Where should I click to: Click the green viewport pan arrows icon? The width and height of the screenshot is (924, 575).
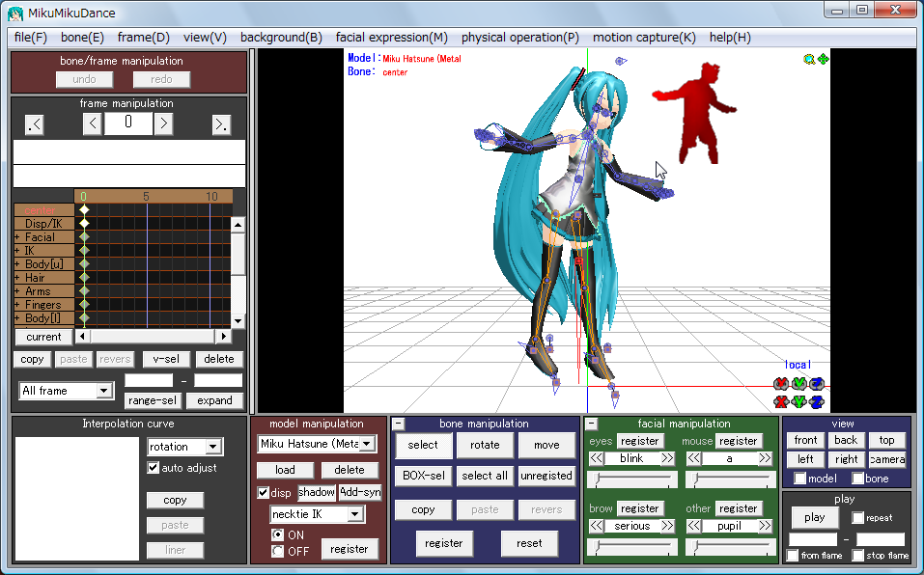pyautogui.click(x=823, y=59)
